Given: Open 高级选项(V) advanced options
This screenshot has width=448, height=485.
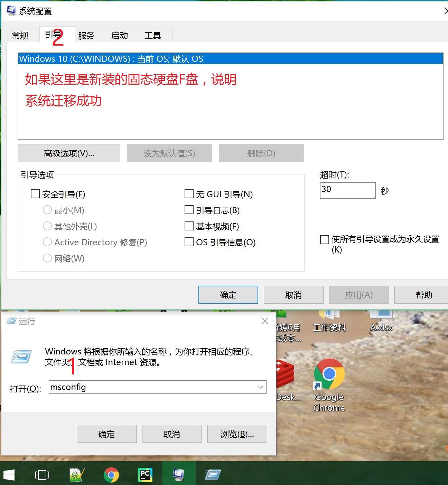Looking at the screenshot, I should point(69,153).
